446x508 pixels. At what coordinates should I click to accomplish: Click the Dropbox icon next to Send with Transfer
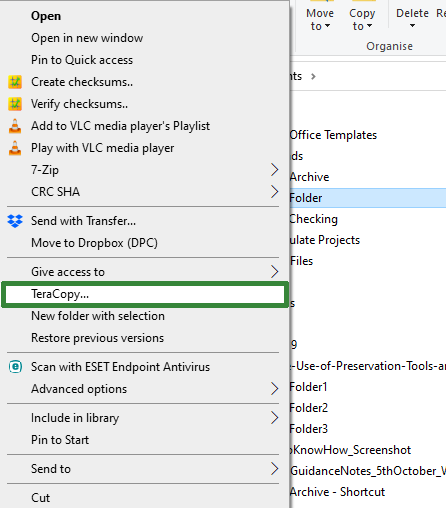click(15, 221)
